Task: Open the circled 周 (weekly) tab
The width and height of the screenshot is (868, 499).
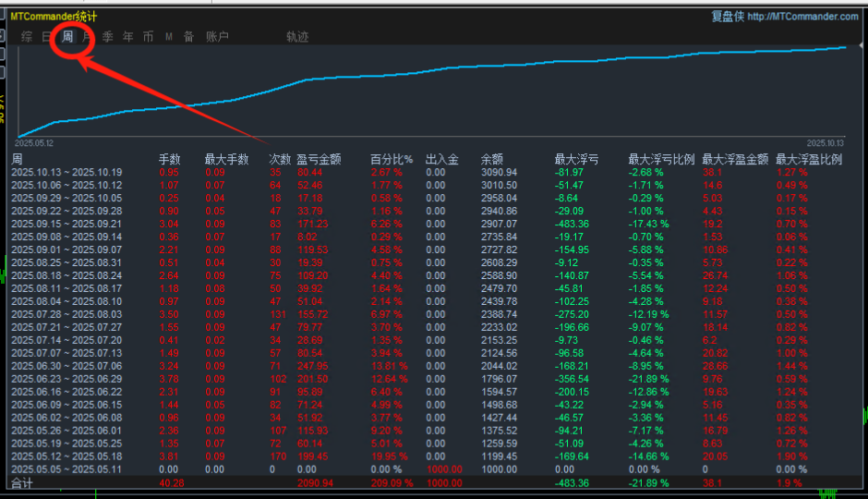Action: pos(67,37)
